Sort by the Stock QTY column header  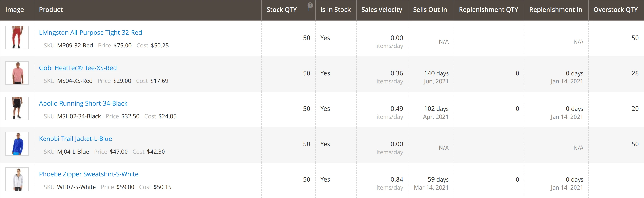click(x=282, y=10)
